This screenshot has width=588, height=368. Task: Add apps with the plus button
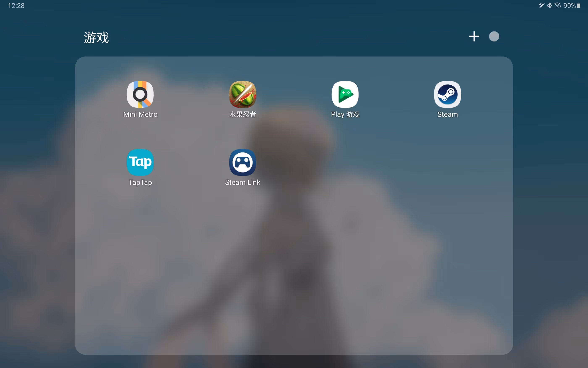point(474,37)
